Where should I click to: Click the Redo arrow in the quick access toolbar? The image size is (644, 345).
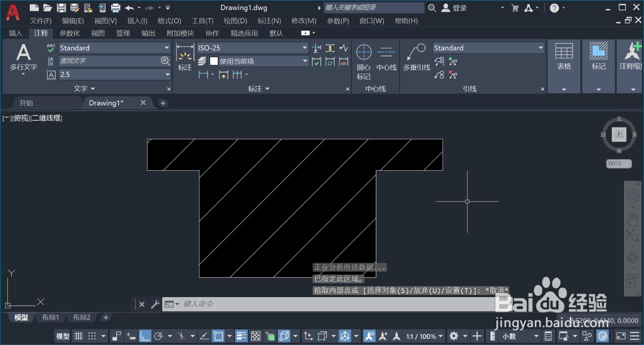[x=149, y=8]
